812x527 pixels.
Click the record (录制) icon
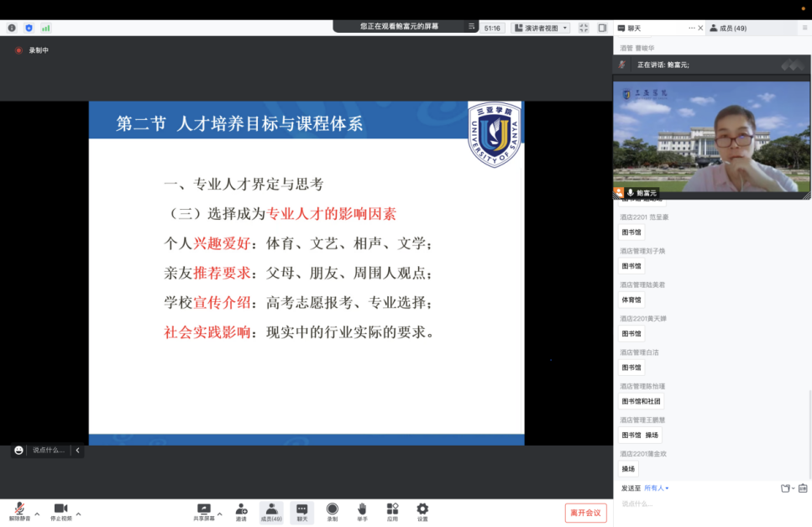(x=332, y=511)
